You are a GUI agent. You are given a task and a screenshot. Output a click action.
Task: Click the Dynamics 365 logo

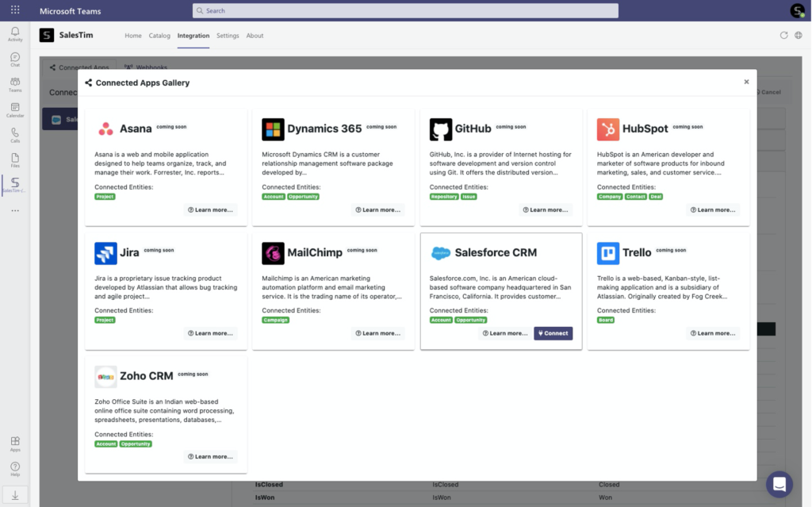[x=273, y=129]
